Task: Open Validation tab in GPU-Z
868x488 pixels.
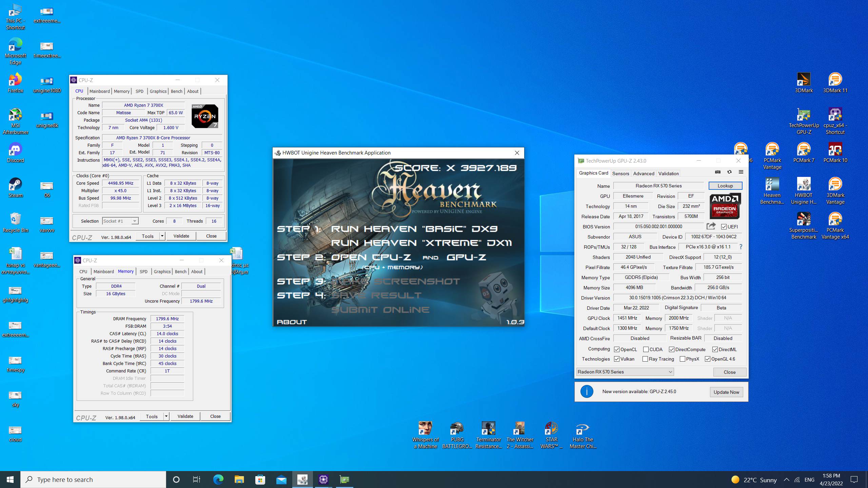Action: [x=668, y=173]
